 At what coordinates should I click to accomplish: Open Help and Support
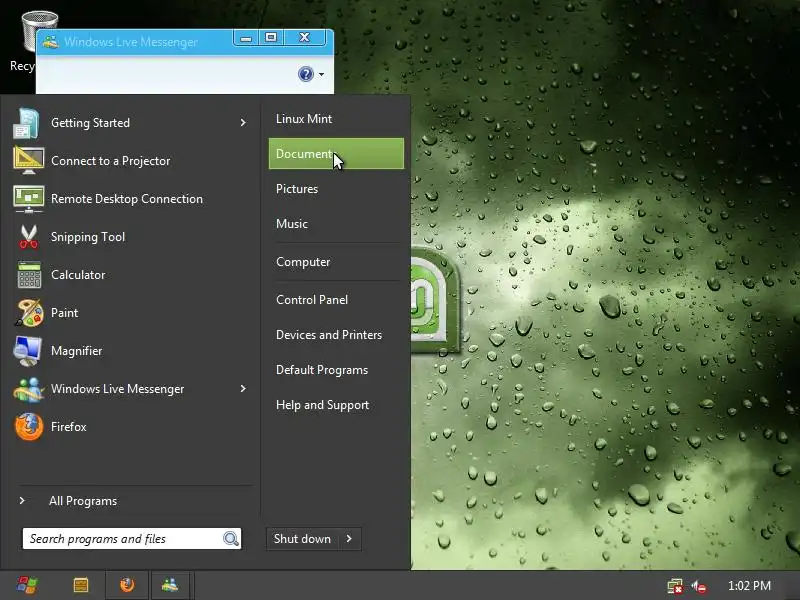click(x=336, y=405)
